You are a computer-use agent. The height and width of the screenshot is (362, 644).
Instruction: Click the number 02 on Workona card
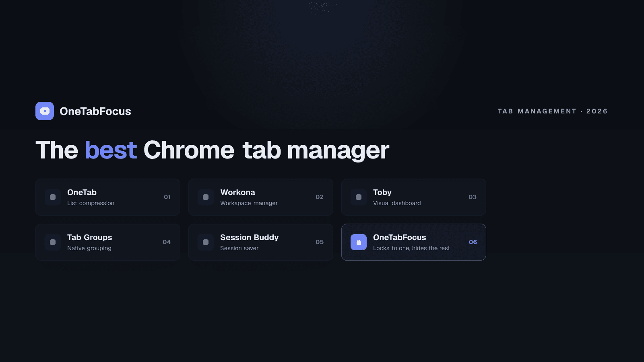tap(320, 197)
